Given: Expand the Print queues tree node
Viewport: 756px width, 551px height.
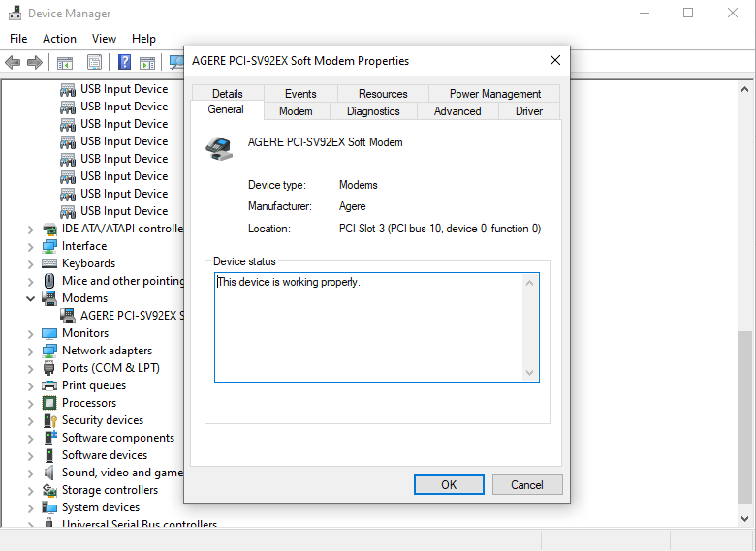Looking at the screenshot, I should coord(30,386).
